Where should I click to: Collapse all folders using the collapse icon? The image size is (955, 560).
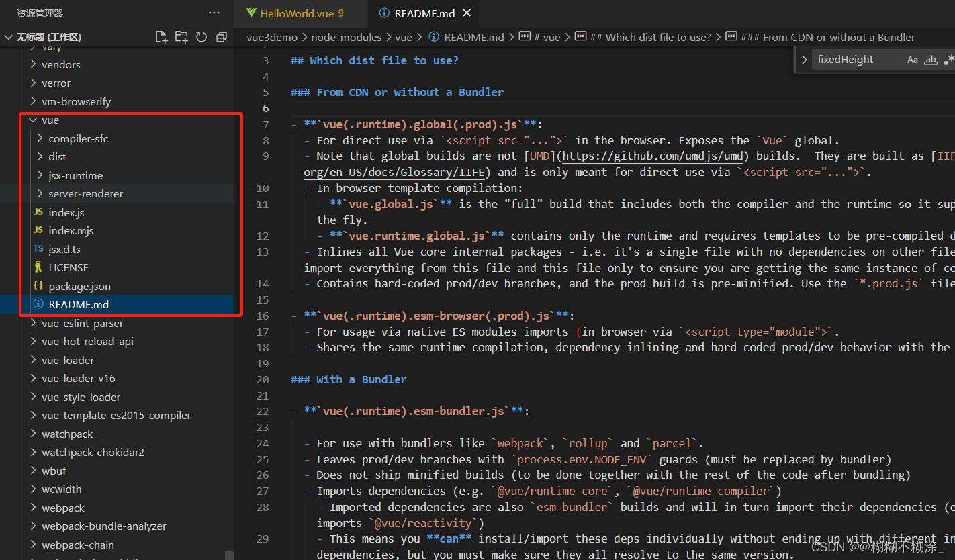tap(222, 37)
